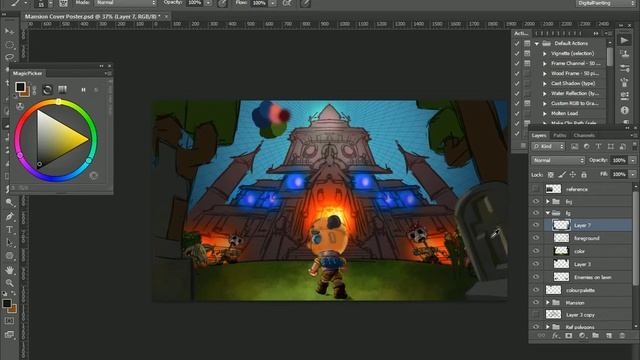Expand the Cast Shadow (type) action
Screen dimensions: 640x360
544,83
